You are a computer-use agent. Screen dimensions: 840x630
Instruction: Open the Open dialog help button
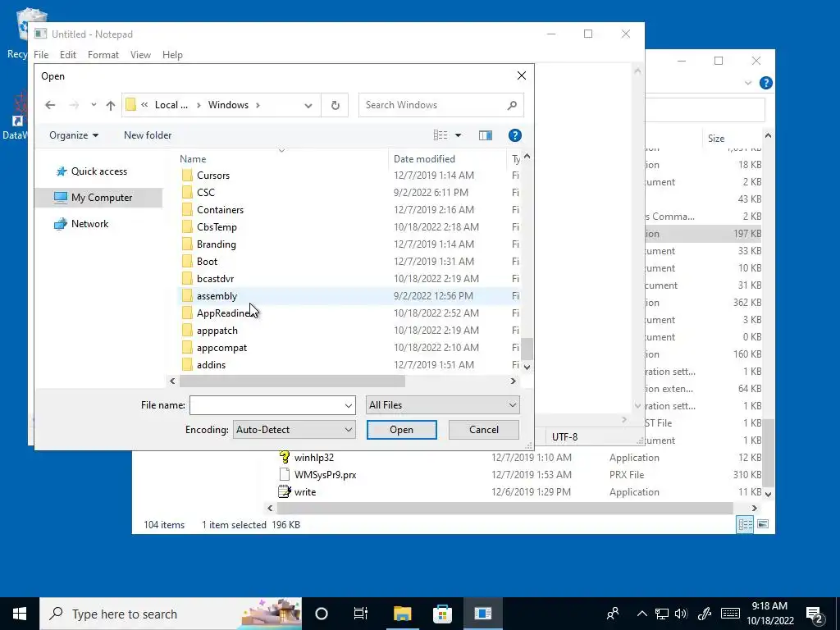click(x=515, y=135)
